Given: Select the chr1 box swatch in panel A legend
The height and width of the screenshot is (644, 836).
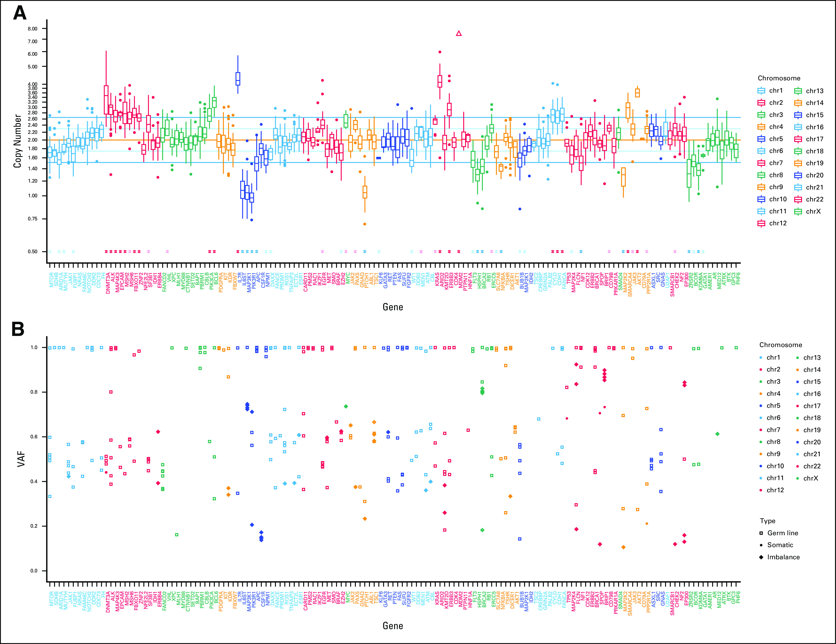Looking at the screenshot, I should pyautogui.click(x=761, y=91).
